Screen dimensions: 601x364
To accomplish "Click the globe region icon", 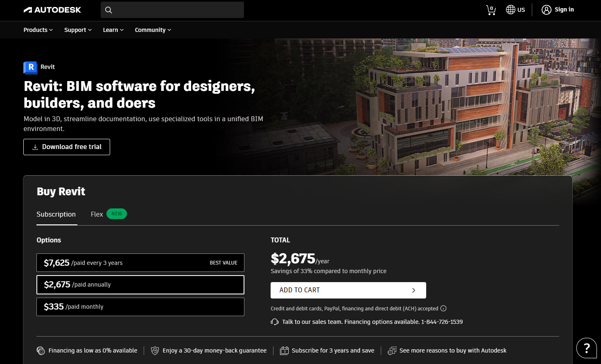I will 511,10.
